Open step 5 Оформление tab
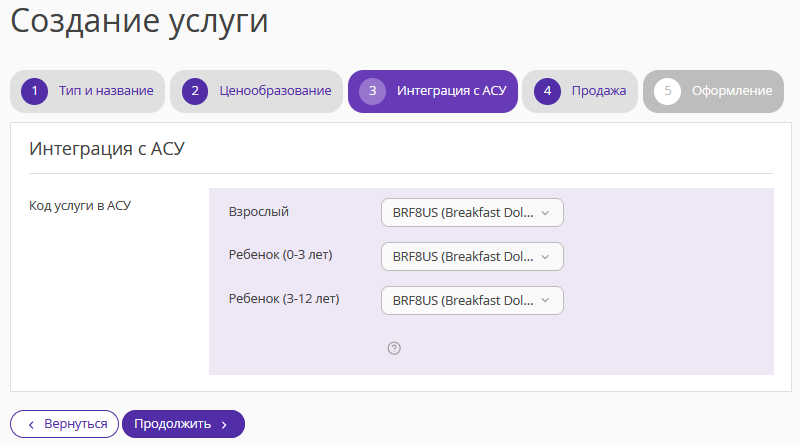 tap(713, 91)
